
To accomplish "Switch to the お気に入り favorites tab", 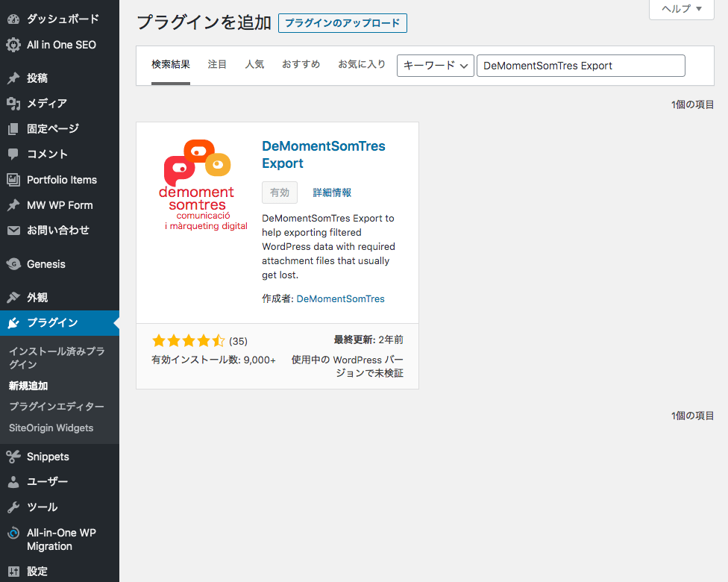I will click(362, 65).
